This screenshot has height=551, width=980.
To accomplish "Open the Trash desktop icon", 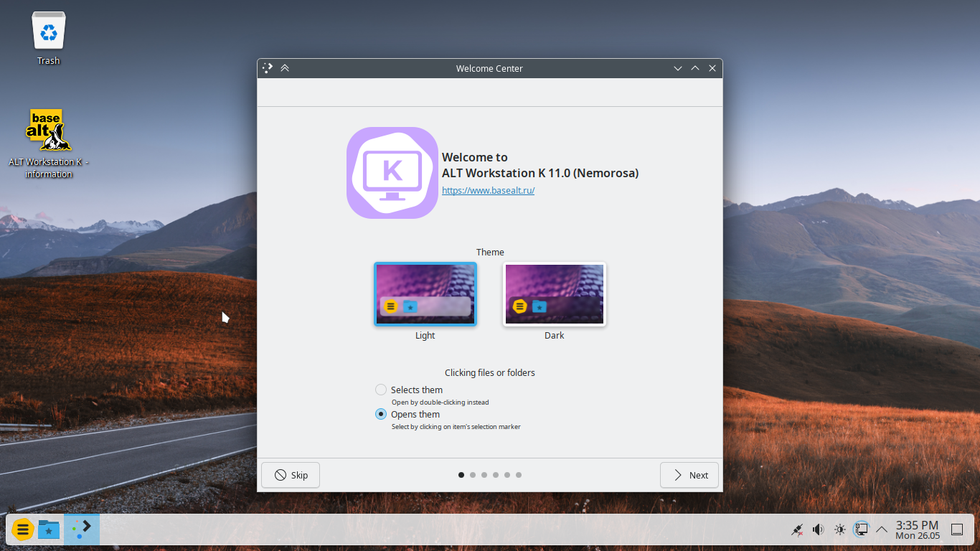I will pos(49,39).
